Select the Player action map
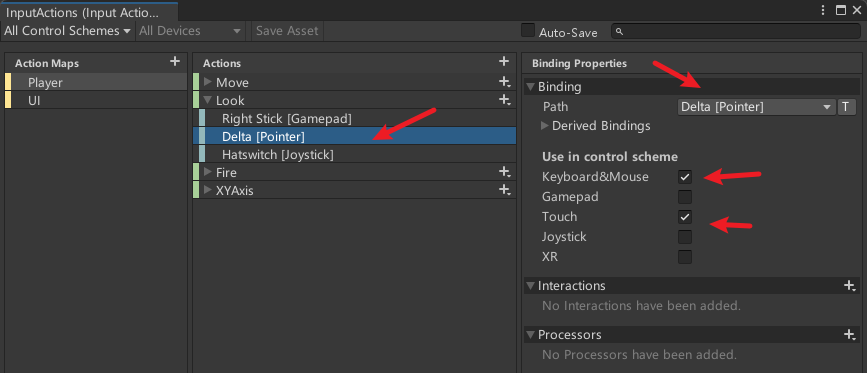 [96, 82]
